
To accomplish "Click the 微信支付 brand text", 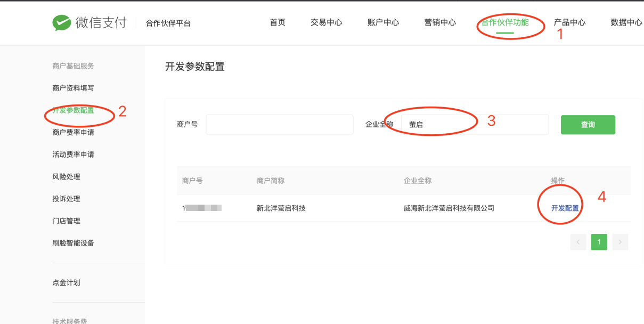I will pos(101,23).
